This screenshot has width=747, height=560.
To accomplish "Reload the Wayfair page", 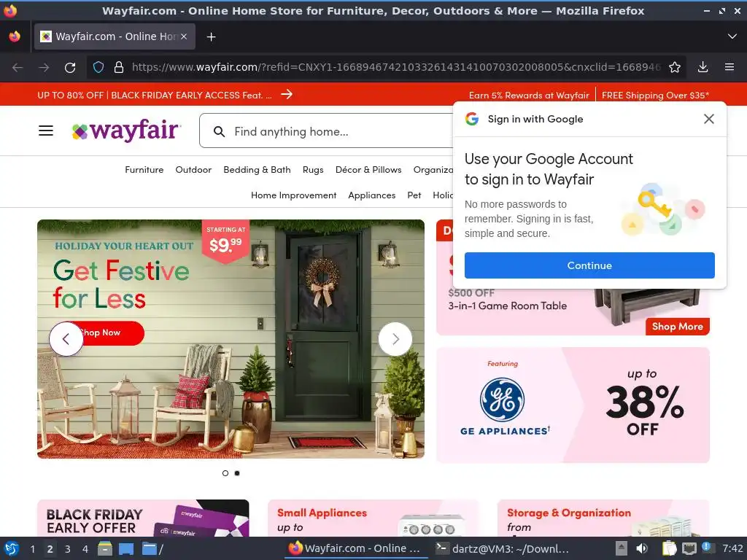I will (70, 68).
